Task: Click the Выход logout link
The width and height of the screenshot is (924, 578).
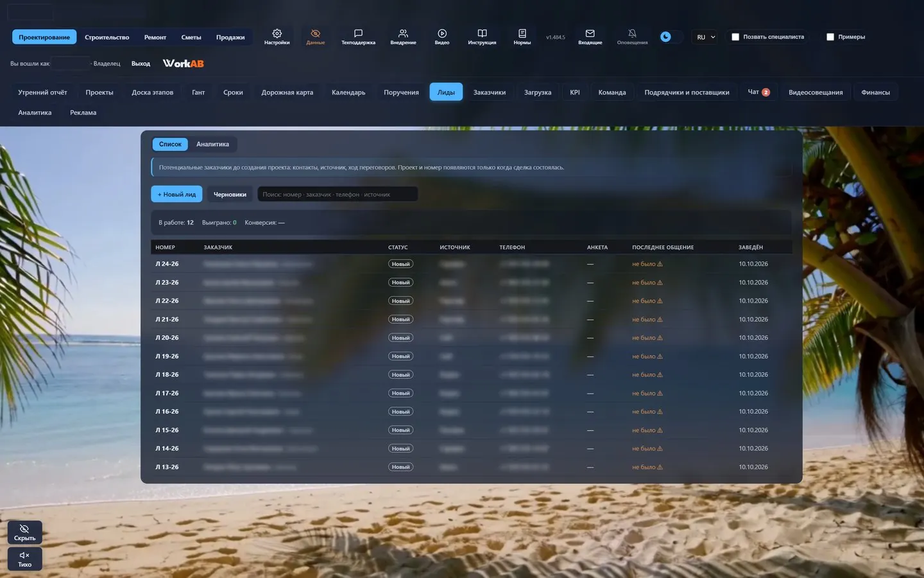Action: (x=141, y=64)
